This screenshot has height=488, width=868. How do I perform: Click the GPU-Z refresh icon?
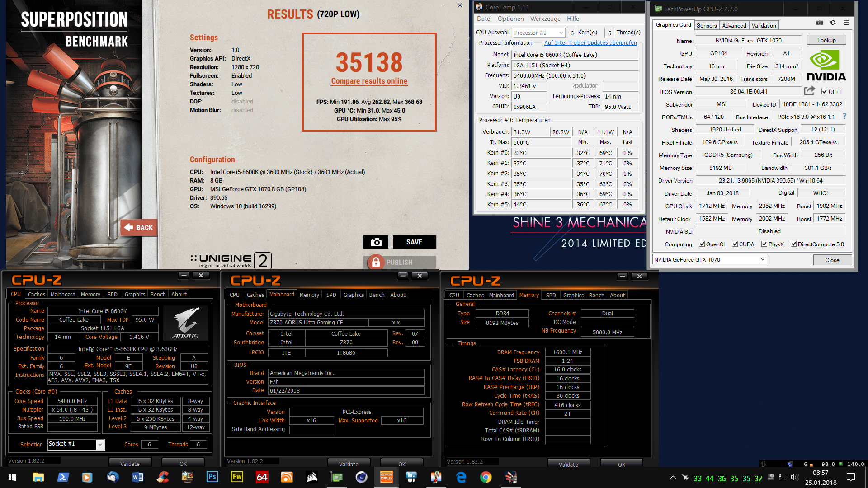pyautogui.click(x=833, y=23)
